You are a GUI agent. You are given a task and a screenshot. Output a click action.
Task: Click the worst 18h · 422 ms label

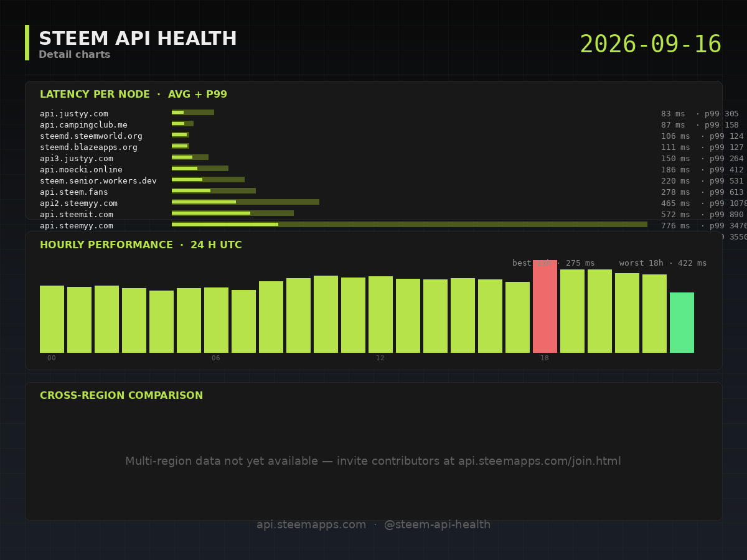[x=663, y=263]
